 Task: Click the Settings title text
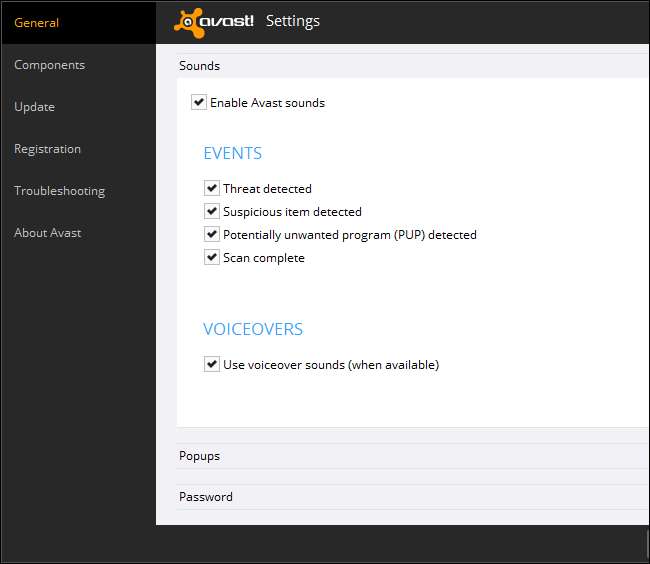point(293,21)
